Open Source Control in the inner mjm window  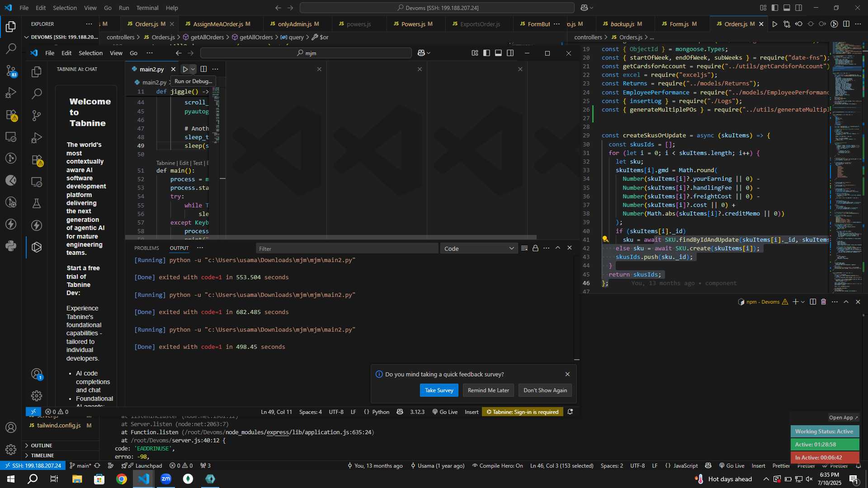37,116
